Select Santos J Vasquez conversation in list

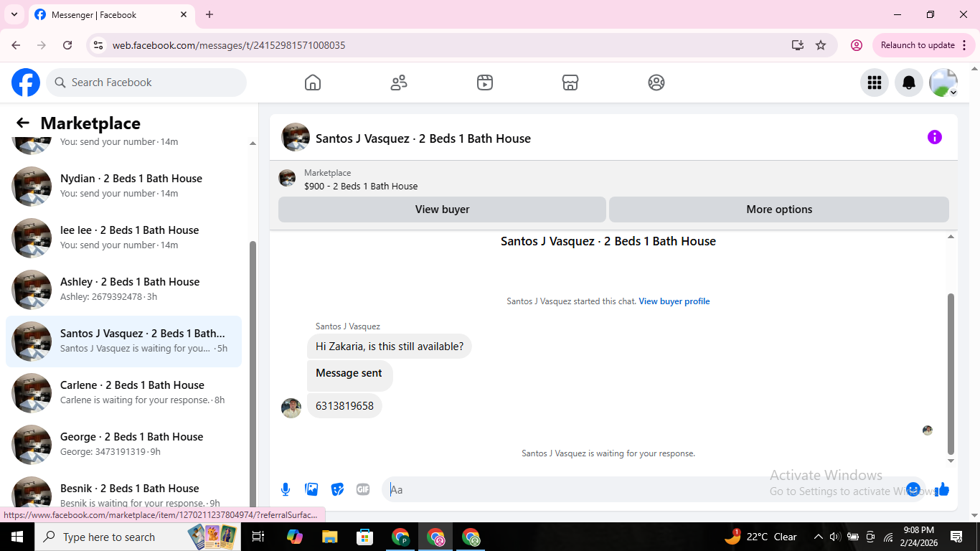pyautogui.click(x=123, y=342)
